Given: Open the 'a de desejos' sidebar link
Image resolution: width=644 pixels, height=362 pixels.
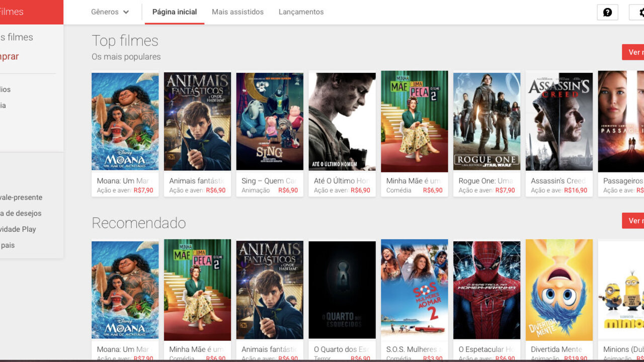Looking at the screenshot, I should 21,213.
